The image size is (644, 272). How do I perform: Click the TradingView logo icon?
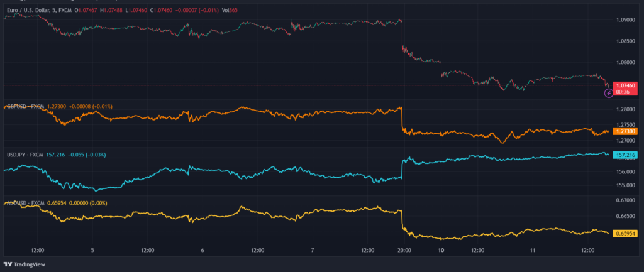click(x=8, y=264)
